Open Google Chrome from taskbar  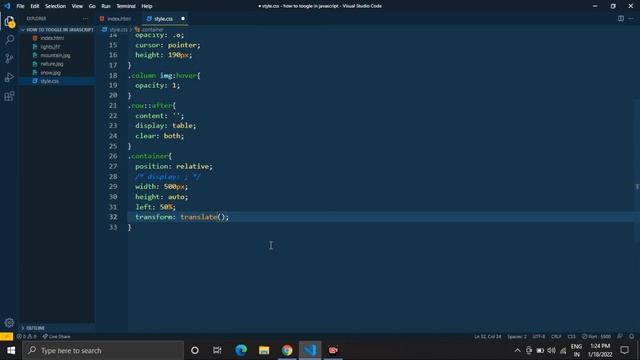(287, 350)
